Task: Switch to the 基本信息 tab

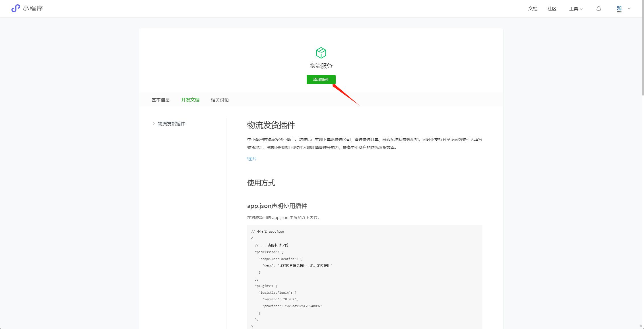Action: coord(160,100)
